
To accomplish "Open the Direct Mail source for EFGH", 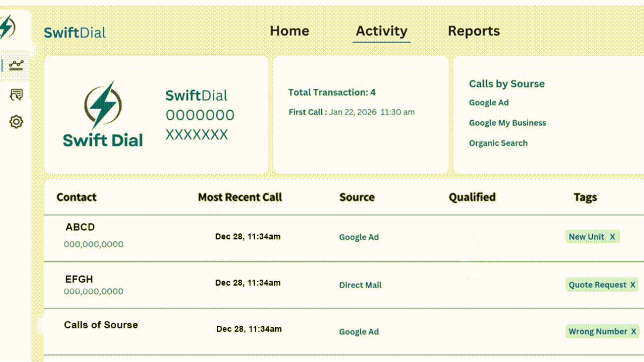I will pyautogui.click(x=360, y=285).
